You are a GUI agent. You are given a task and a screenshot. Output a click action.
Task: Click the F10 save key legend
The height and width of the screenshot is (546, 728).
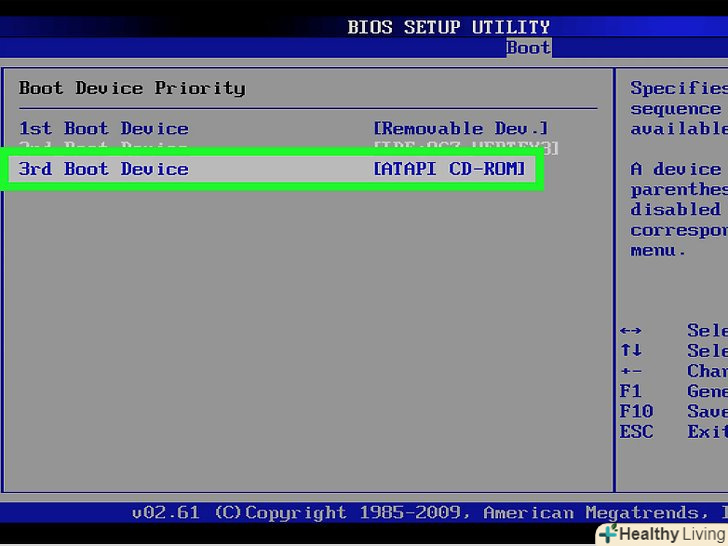coord(636,411)
